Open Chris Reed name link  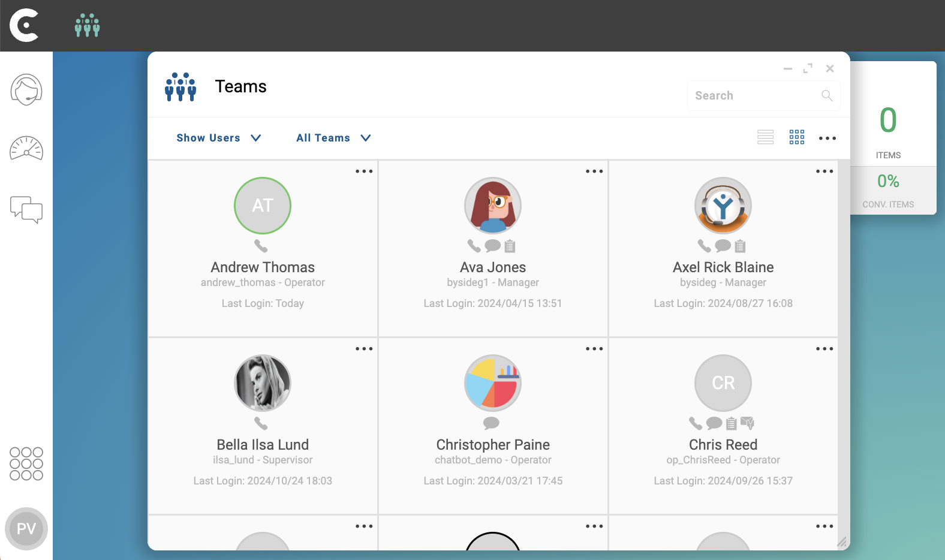tap(723, 445)
